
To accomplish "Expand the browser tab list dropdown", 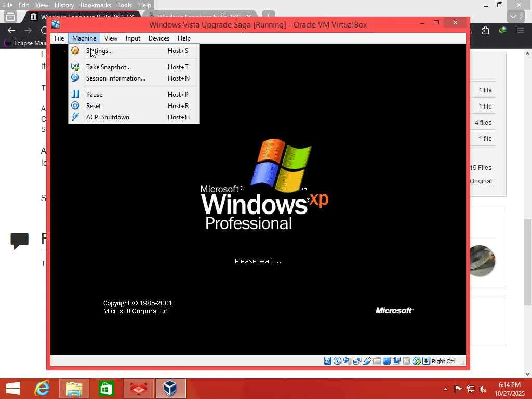I will tap(516, 17).
